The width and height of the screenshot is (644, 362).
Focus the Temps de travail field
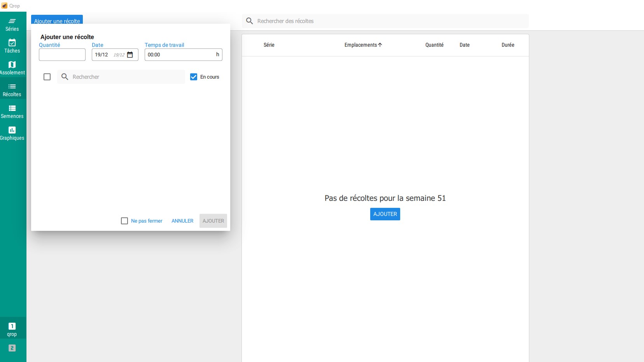pos(180,55)
